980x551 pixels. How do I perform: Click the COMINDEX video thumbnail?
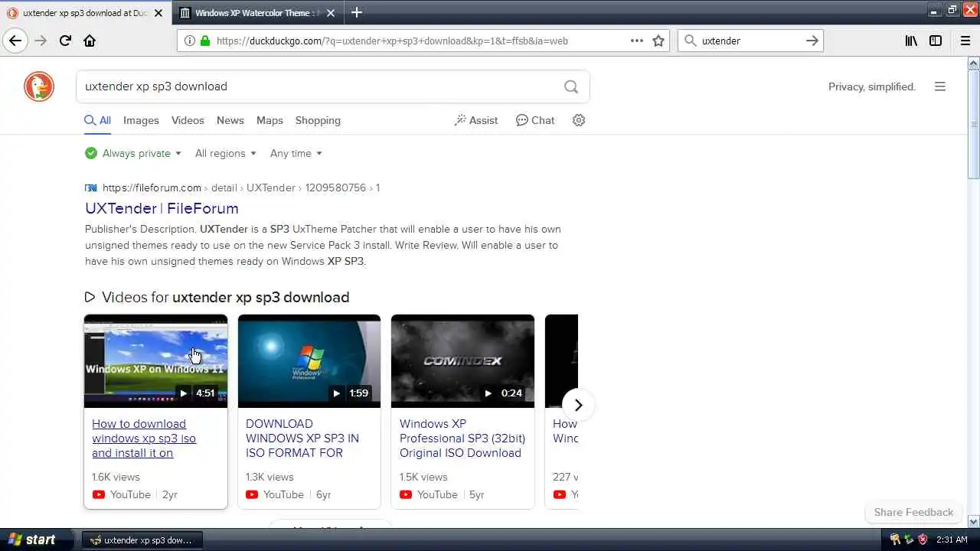tap(462, 361)
